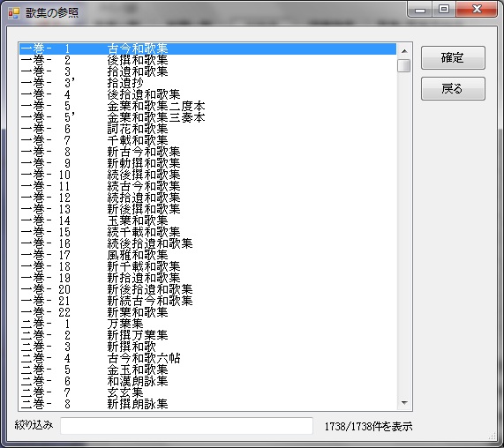Select 新葉和歌集 row

coord(207,312)
